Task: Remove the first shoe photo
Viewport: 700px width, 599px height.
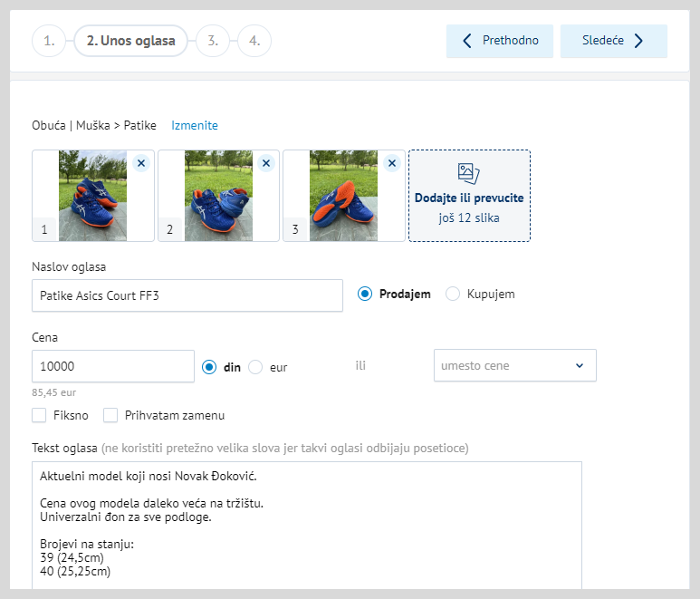Action: pyautogui.click(x=141, y=163)
